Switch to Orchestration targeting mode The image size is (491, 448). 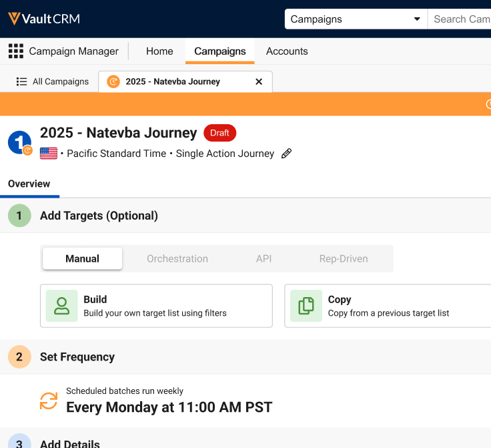point(177,258)
